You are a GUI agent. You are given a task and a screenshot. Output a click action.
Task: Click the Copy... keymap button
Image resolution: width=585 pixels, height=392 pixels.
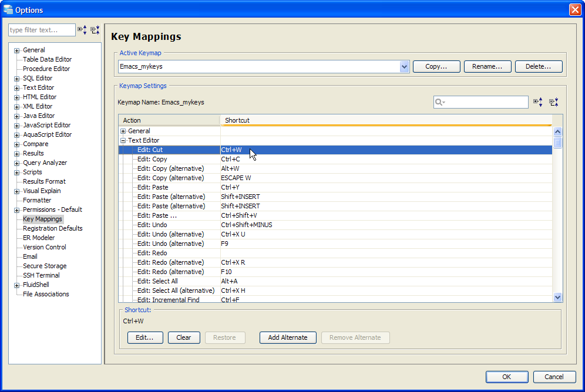tap(436, 67)
